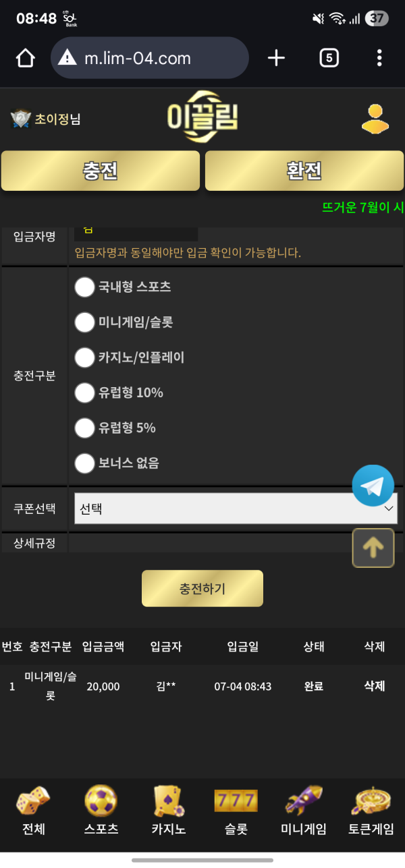
Task: Delete the 20,000 deposit record
Action: pyautogui.click(x=374, y=686)
